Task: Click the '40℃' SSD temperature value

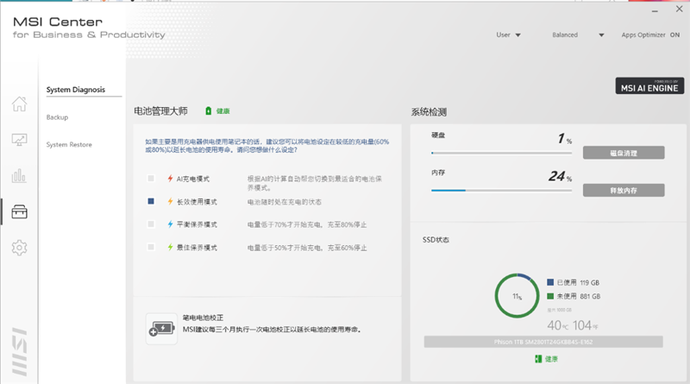Action: (x=557, y=325)
